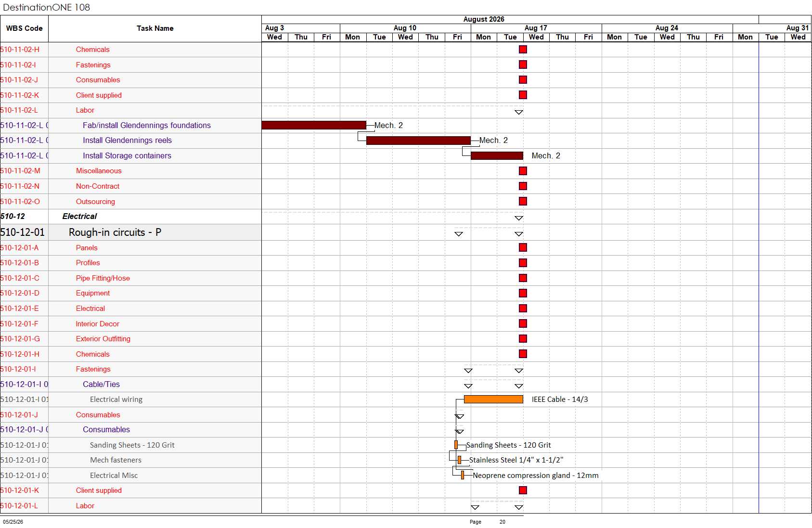Image resolution: width=812 pixels, height=528 pixels.
Task: Click the Panels red milestone square
Action: click(523, 247)
